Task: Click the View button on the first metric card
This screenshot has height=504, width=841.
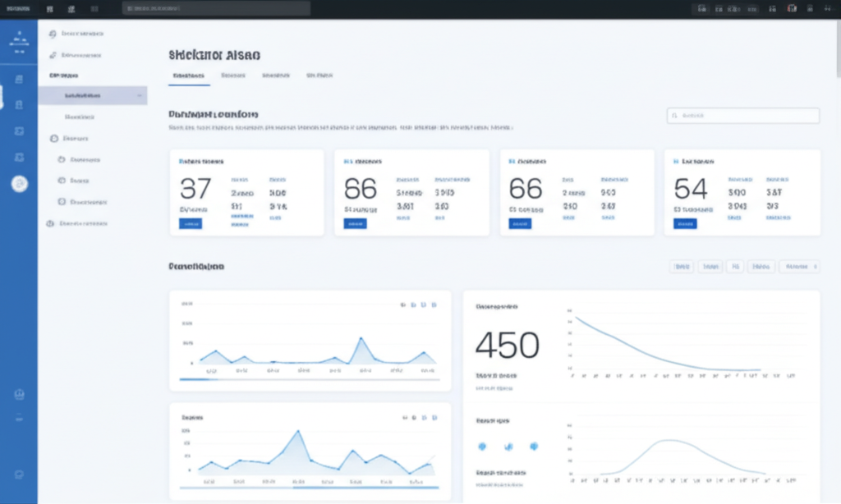Action: click(190, 222)
